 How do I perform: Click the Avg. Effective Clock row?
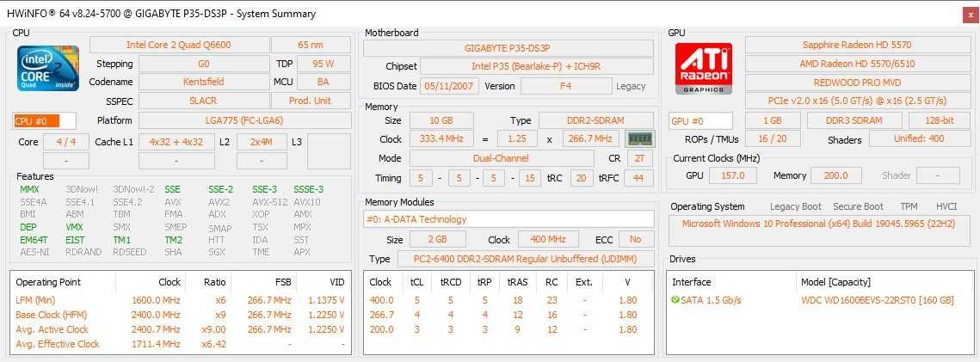(181, 344)
